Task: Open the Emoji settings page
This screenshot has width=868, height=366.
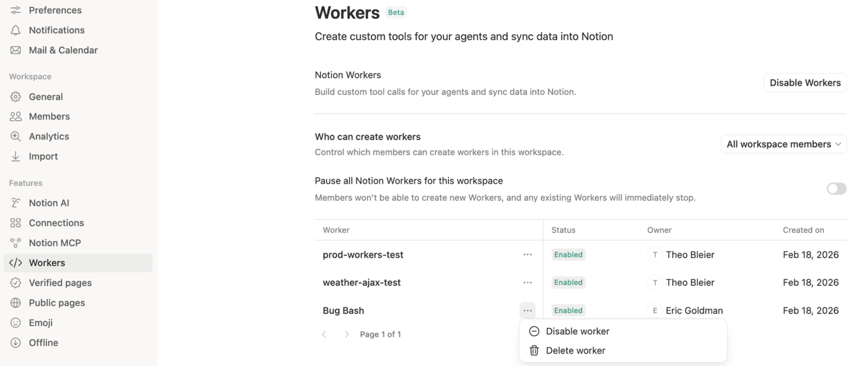Action: pos(78,323)
